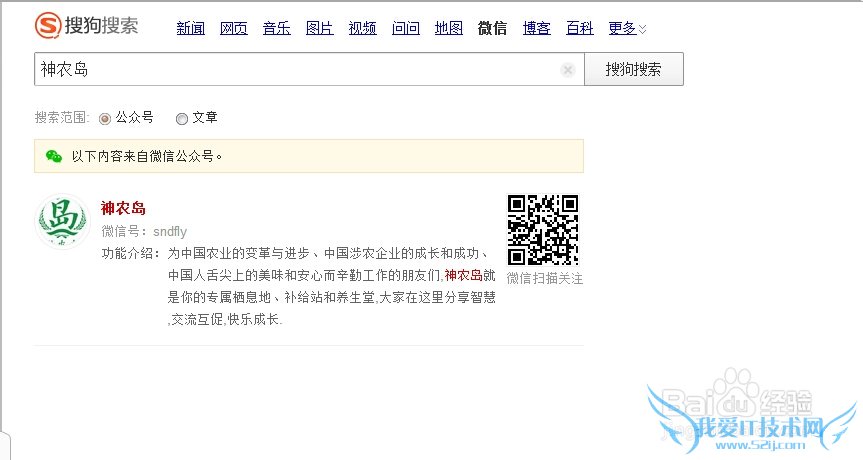Open the 神农岛 account avatar
Screen dimensions: 863x460
pos(62,221)
